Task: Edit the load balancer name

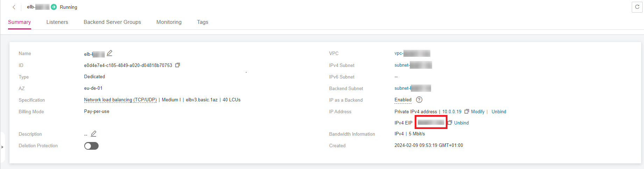Action: 109,53
